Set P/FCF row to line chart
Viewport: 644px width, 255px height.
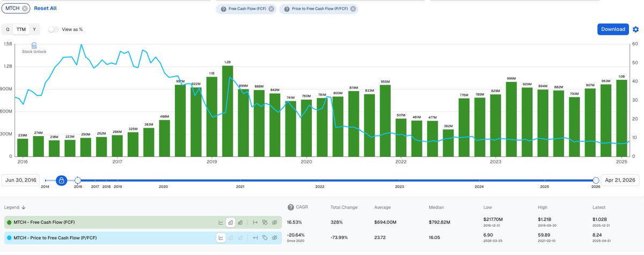coord(221,237)
